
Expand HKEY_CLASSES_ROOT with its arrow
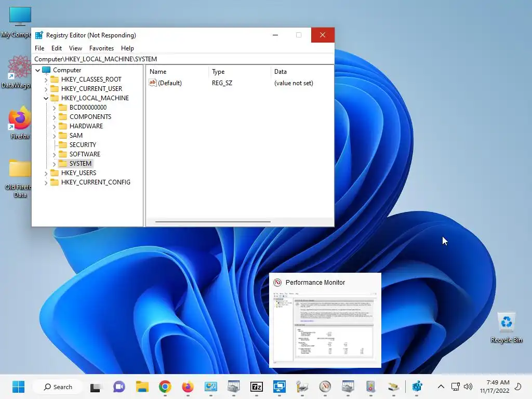click(46, 79)
